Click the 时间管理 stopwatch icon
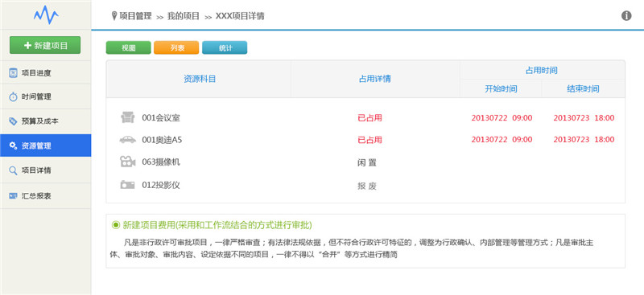 (13, 96)
